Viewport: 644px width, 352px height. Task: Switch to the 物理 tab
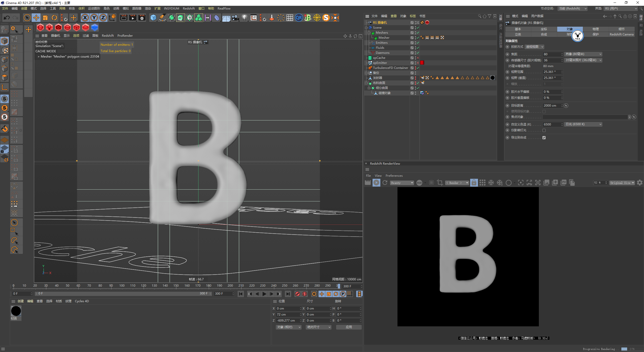595,29
